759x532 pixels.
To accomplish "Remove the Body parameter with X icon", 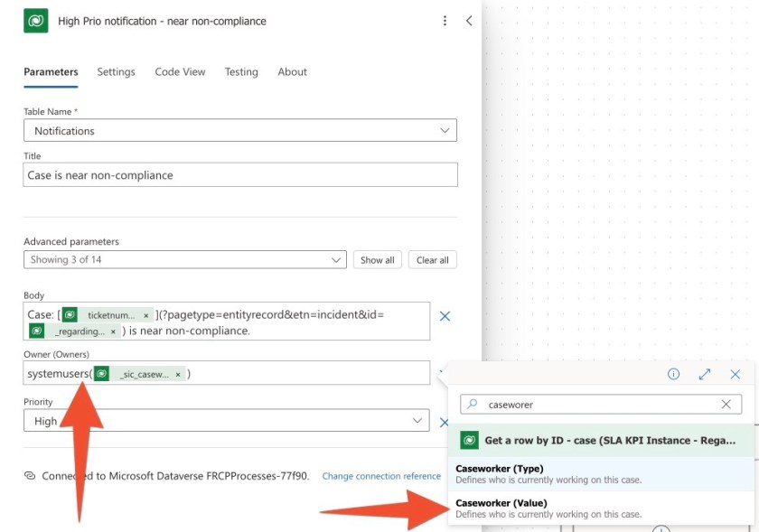I will click(x=445, y=316).
